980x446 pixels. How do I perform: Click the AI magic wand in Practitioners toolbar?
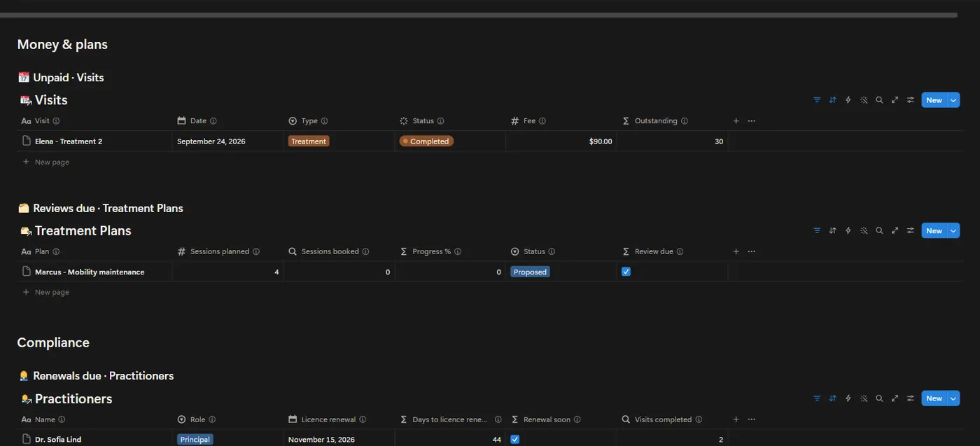pos(864,398)
